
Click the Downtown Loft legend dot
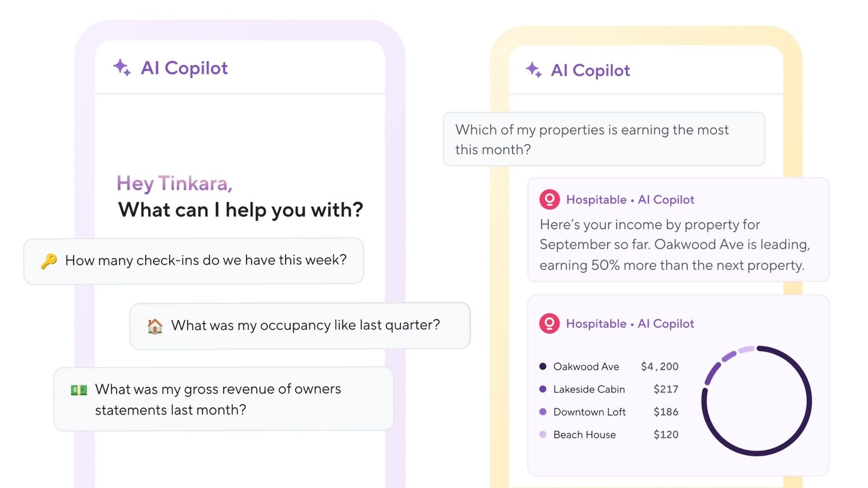click(543, 412)
